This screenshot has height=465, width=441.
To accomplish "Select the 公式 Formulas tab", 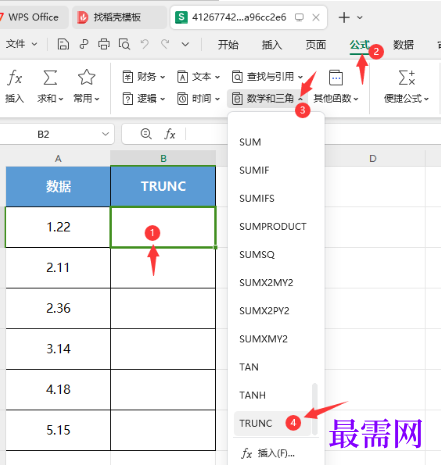I will 360,44.
